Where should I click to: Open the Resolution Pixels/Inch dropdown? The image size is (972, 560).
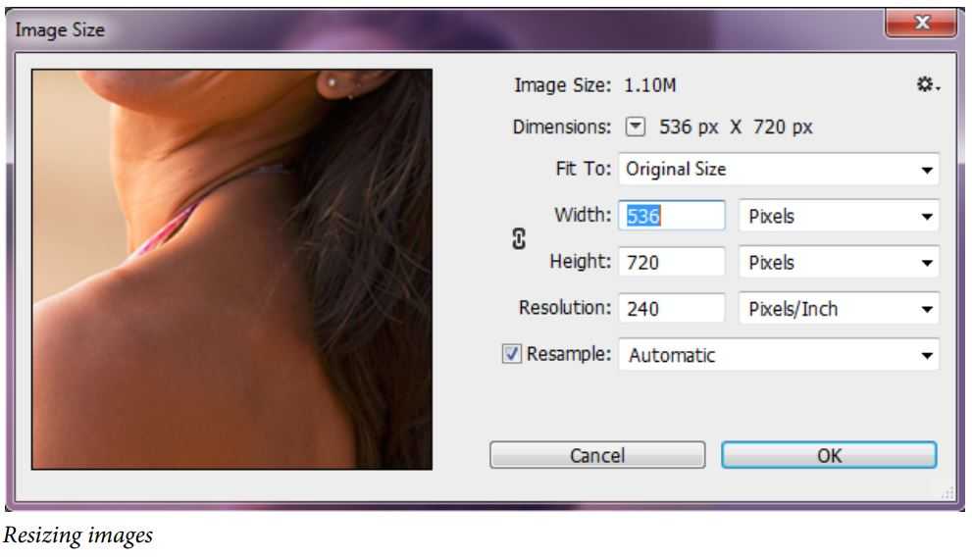tap(839, 308)
